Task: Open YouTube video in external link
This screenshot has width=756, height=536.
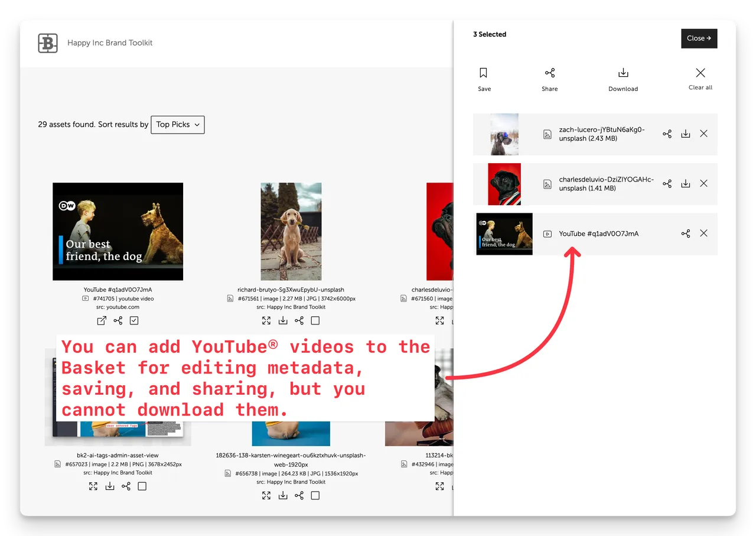Action: (x=102, y=321)
